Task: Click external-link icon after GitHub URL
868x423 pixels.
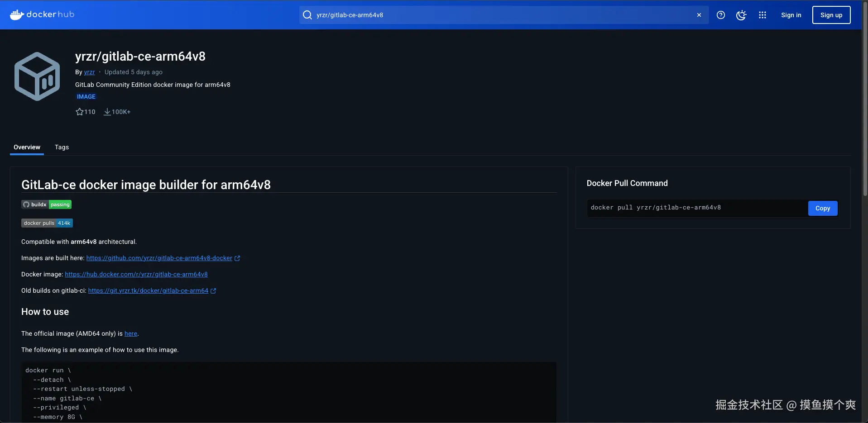Action: 237,258
